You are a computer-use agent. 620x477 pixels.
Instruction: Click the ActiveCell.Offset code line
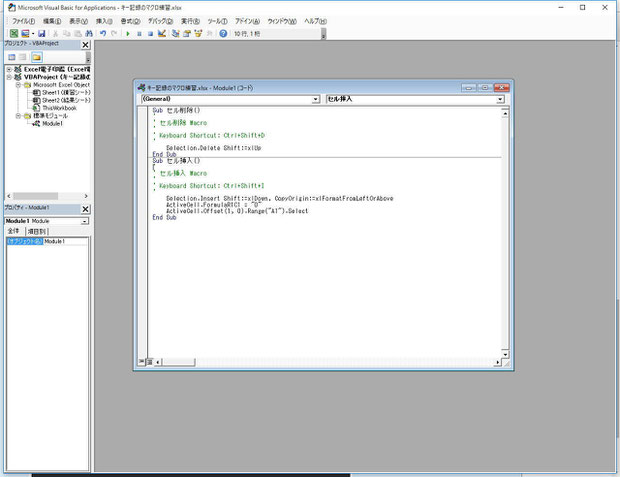(237, 211)
